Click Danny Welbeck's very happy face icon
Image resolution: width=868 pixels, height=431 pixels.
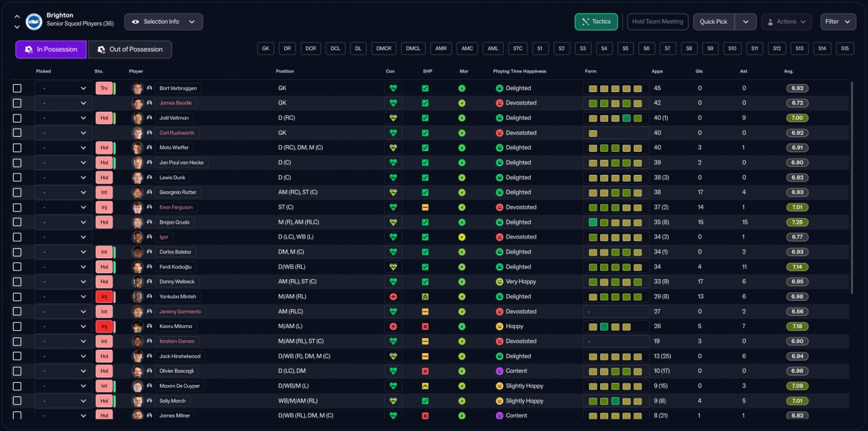[500, 282]
